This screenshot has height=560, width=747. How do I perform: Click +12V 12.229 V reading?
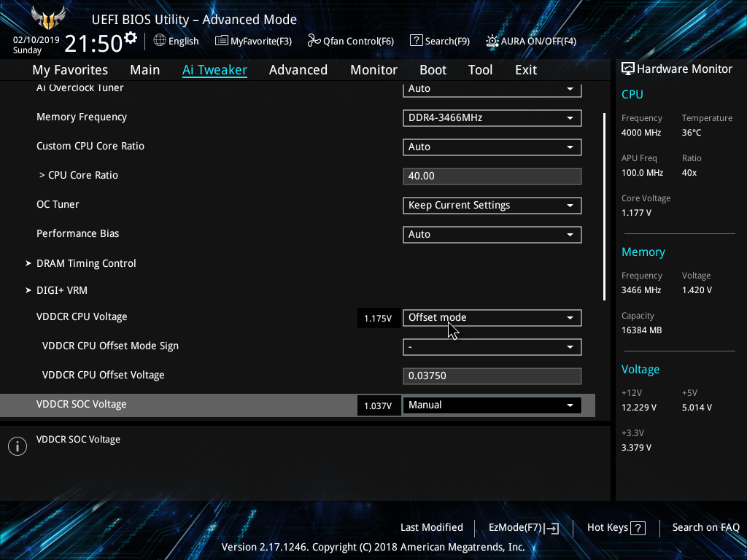[x=639, y=408]
